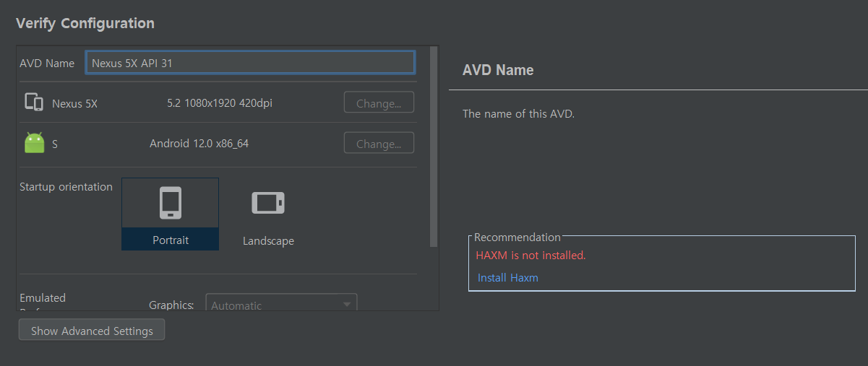The width and height of the screenshot is (868, 366).
Task: Click the 'Graphics:' label
Action: click(171, 305)
